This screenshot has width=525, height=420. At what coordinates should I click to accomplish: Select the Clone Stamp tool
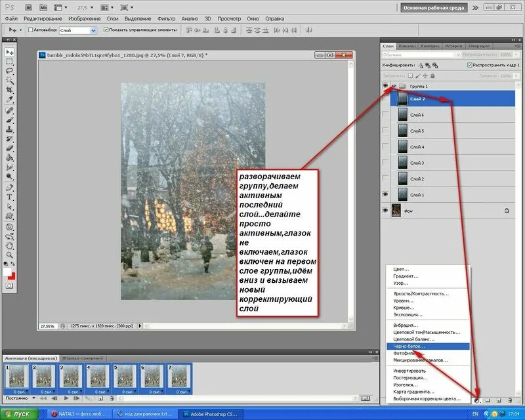pyautogui.click(x=9, y=129)
